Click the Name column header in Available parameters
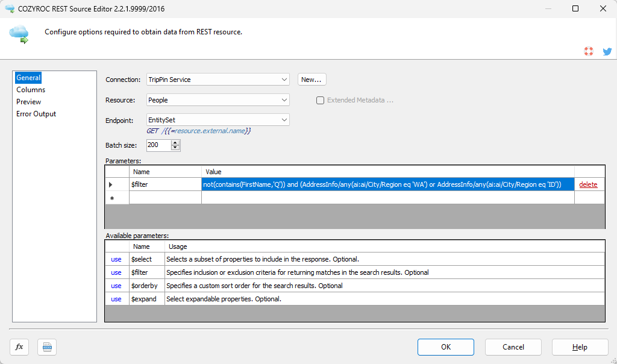This screenshot has width=617, height=364. click(147, 246)
